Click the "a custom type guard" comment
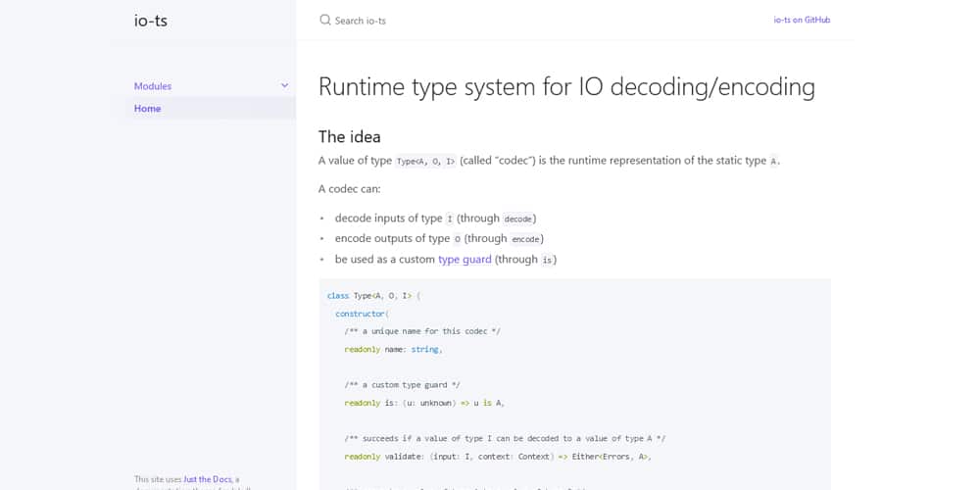Image resolution: width=980 pixels, height=490 pixels. coord(402,385)
